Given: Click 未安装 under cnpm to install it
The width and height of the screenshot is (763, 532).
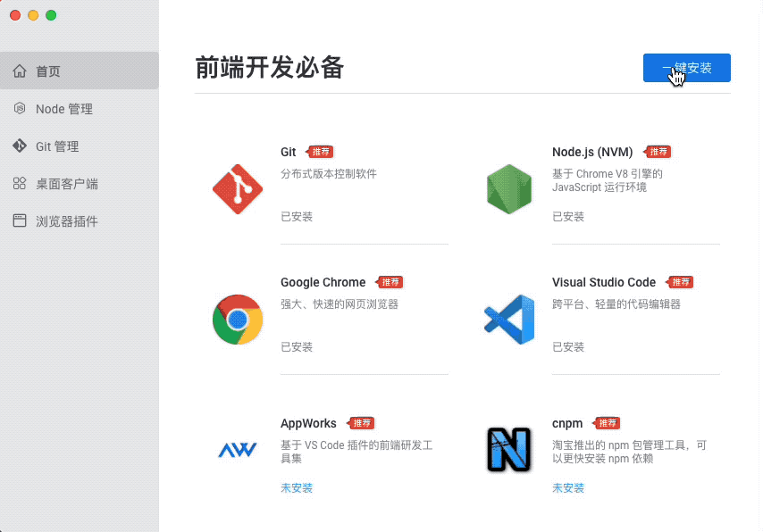Looking at the screenshot, I should (567, 488).
